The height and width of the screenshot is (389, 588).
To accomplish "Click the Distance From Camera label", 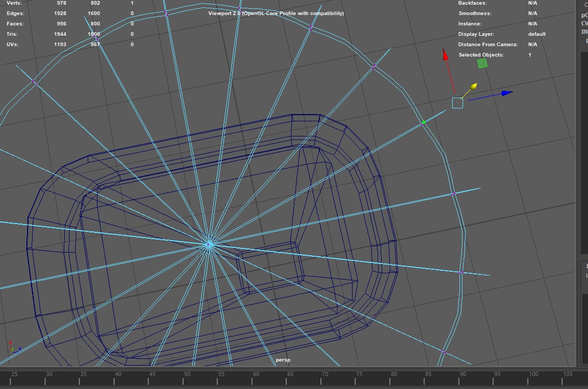I will pos(488,44).
